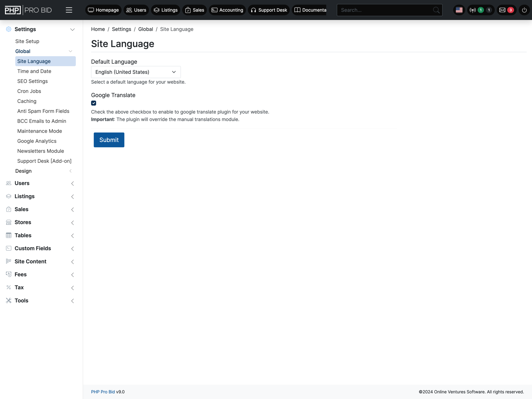
Task: Open the Default Language dropdown
Action: tap(136, 72)
